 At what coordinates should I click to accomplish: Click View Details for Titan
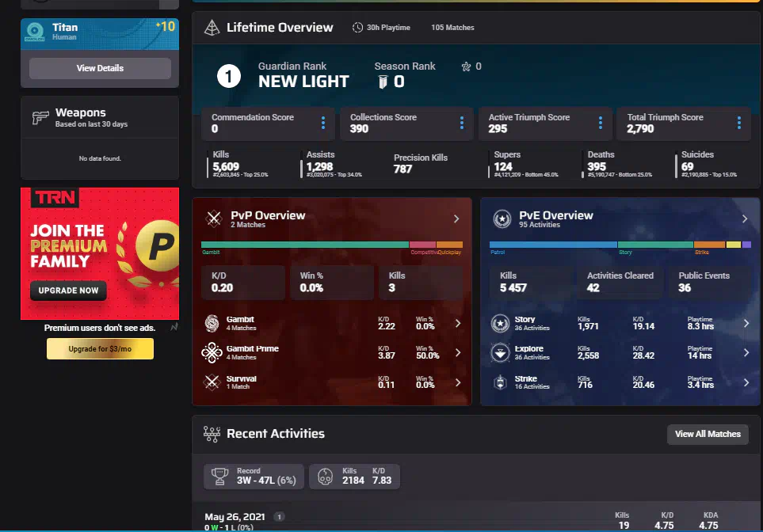(100, 69)
